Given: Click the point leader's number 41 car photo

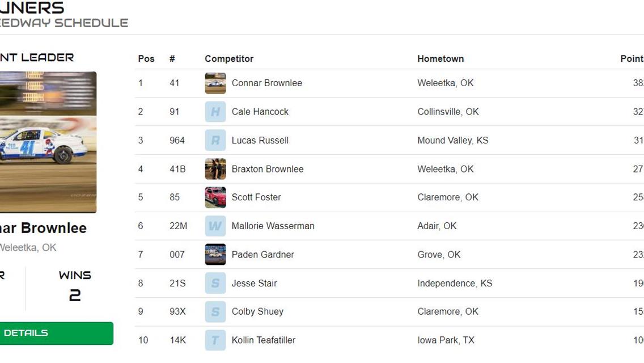Looking at the screenshot, I should pyautogui.click(x=48, y=142).
